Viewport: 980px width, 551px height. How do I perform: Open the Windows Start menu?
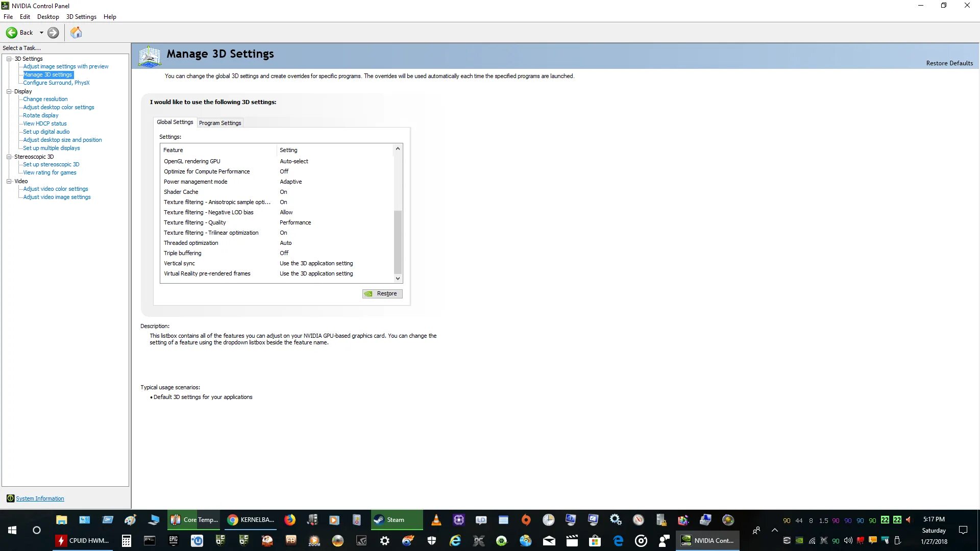12,530
